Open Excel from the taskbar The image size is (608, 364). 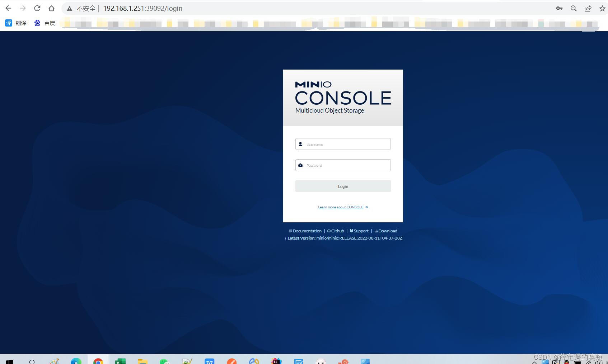(x=120, y=361)
